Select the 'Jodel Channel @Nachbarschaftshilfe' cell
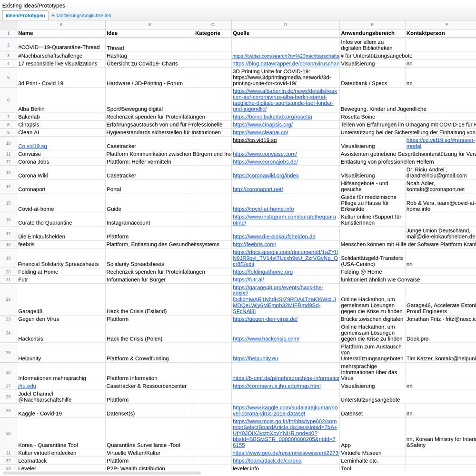This screenshot has width=476, height=476. click(61, 397)
